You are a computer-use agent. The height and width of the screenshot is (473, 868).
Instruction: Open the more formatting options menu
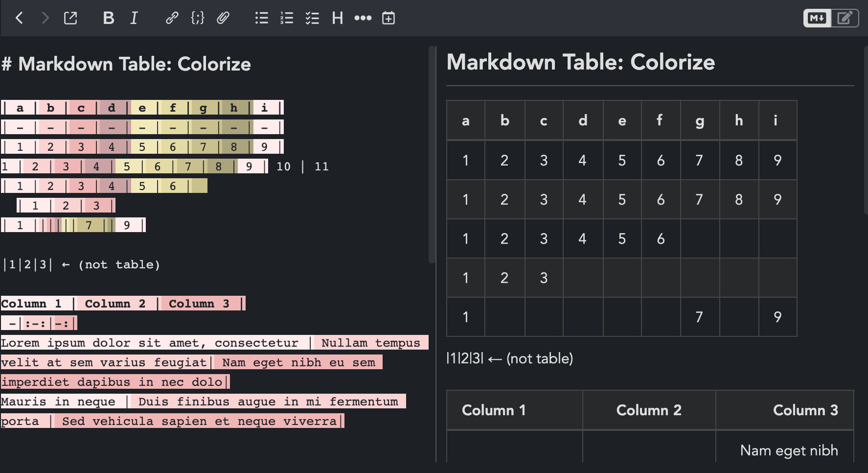[x=363, y=18]
